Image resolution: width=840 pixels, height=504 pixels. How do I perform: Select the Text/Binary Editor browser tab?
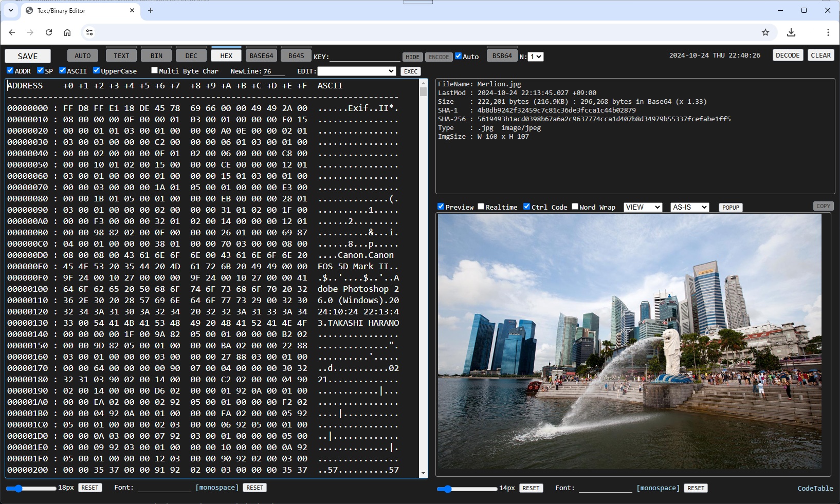pos(80,10)
